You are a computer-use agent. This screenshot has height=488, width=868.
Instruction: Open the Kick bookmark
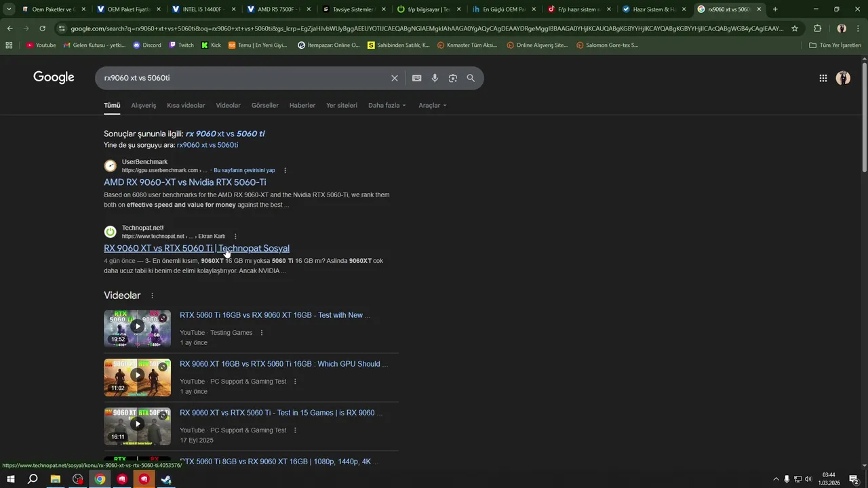211,45
